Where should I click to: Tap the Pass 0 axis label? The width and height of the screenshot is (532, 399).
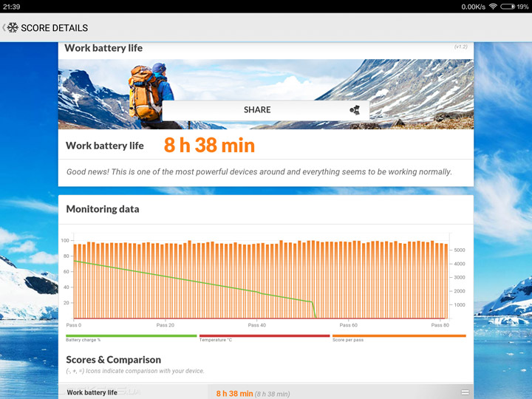[x=74, y=325]
